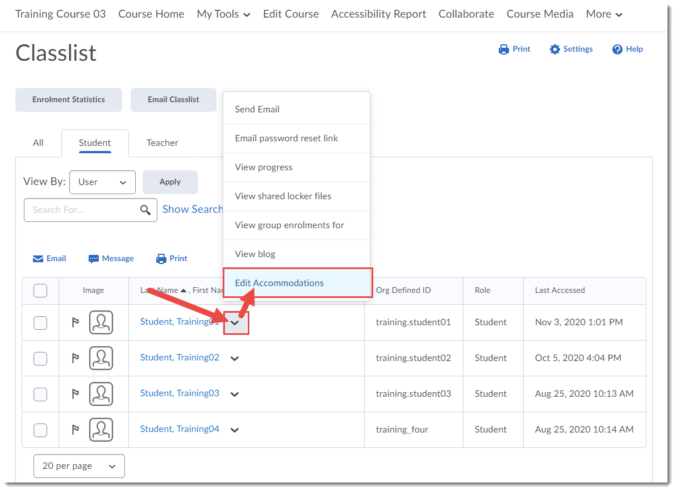Open Course Media in navbar

point(540,14)
